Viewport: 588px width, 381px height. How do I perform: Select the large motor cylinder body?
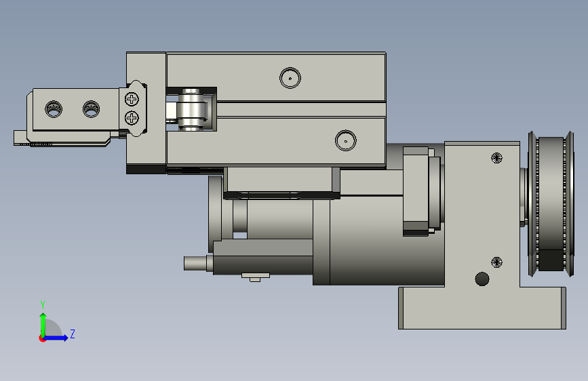[x=378, y=240]
